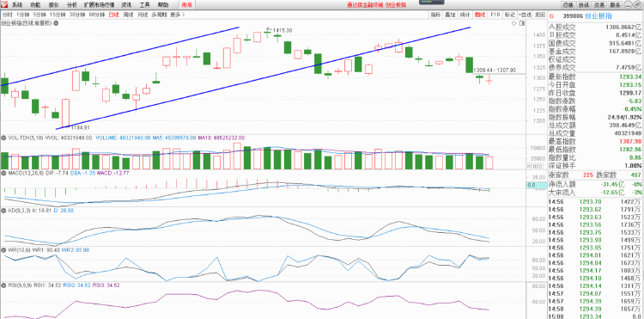Viewport: 644px width, 319px height.
Task: Click the 最高指数 value 1307.90
Action: [x=630, y=141]
